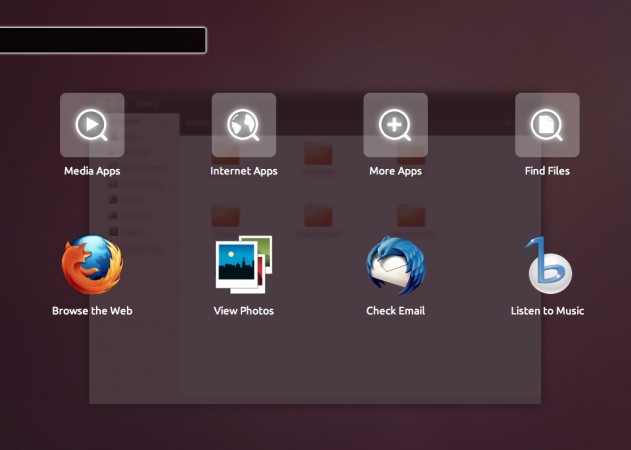The height and width of the screenshot is (450, 631).
Task: Select the "Internet Apps" text label
Action: point(244,171)
